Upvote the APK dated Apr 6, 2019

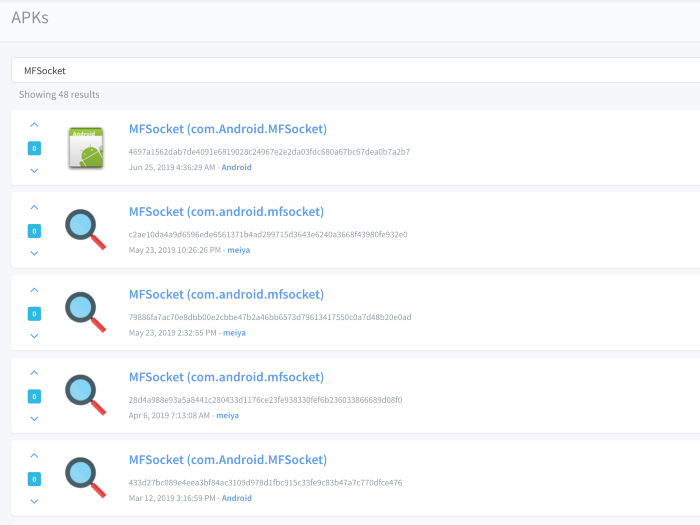[34, 373]
